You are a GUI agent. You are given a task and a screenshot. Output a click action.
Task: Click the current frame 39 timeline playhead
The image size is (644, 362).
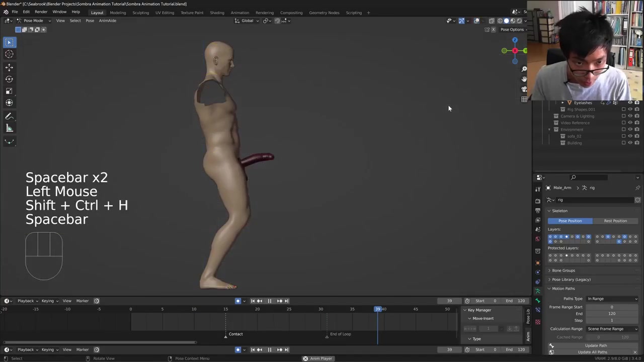click(378, 309)
